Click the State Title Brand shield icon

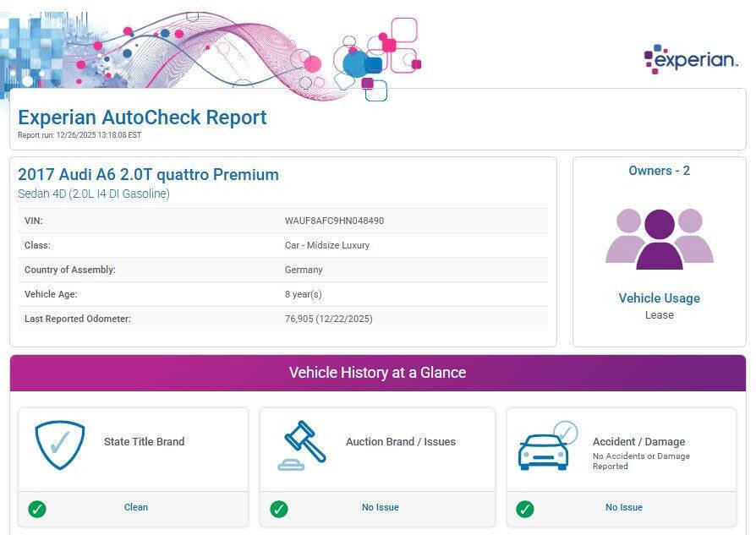pyautogui.click(x=60, y=445)
